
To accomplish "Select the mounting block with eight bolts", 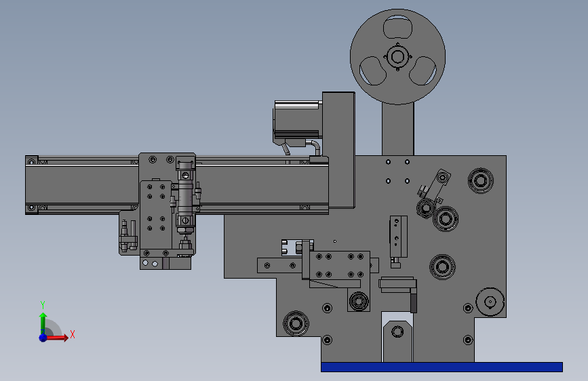I will click(x=340, y=266).
